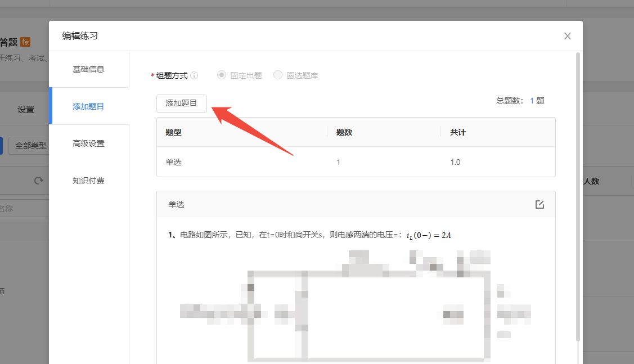The image size is (634, 364).
Task: Open the 高级设置 tab
Action: pos(88,143)
